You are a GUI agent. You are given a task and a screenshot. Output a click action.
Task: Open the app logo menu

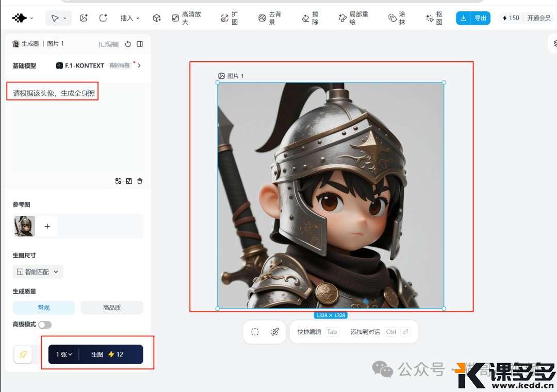click(23, 18)
